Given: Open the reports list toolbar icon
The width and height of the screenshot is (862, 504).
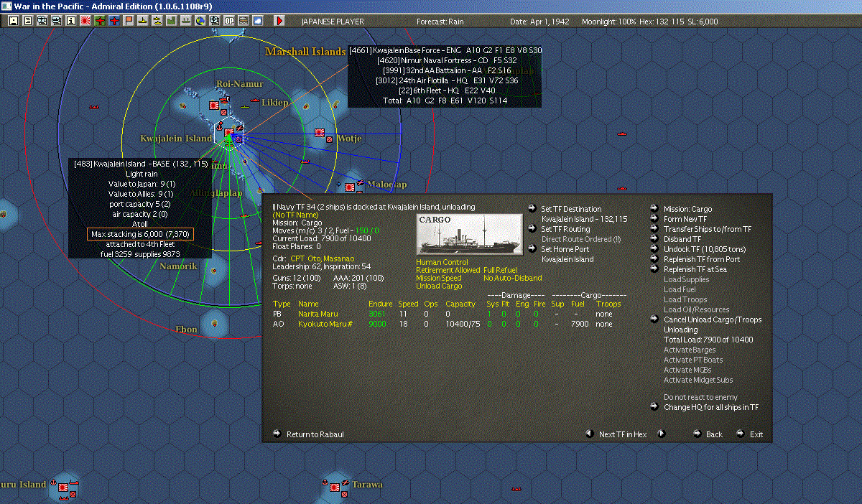Looking at the screenshot, I should 28,21.
